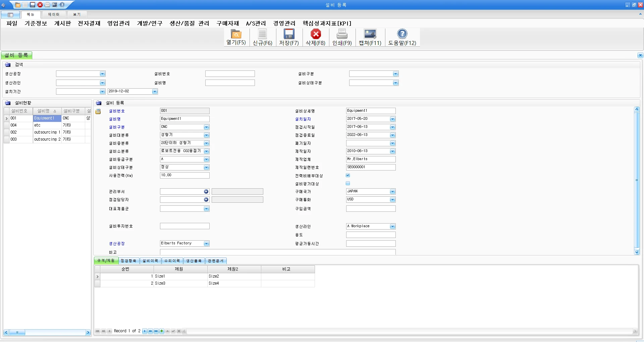
Task: Click the 저장(F7) save disk icon
Action: coord(289,34)
